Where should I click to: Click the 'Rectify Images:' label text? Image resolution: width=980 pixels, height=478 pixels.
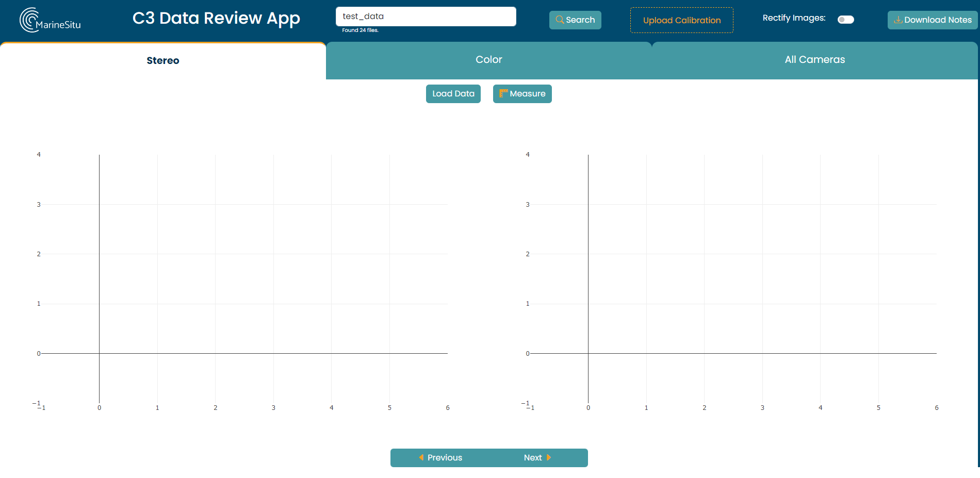click(794, 18)
